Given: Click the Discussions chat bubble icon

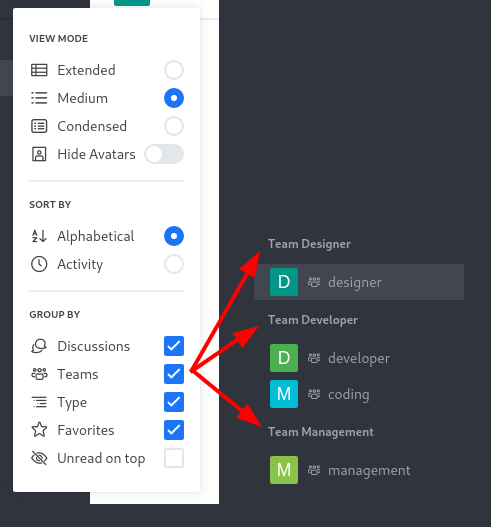Looking at the screenshot, I should (39, 346).
